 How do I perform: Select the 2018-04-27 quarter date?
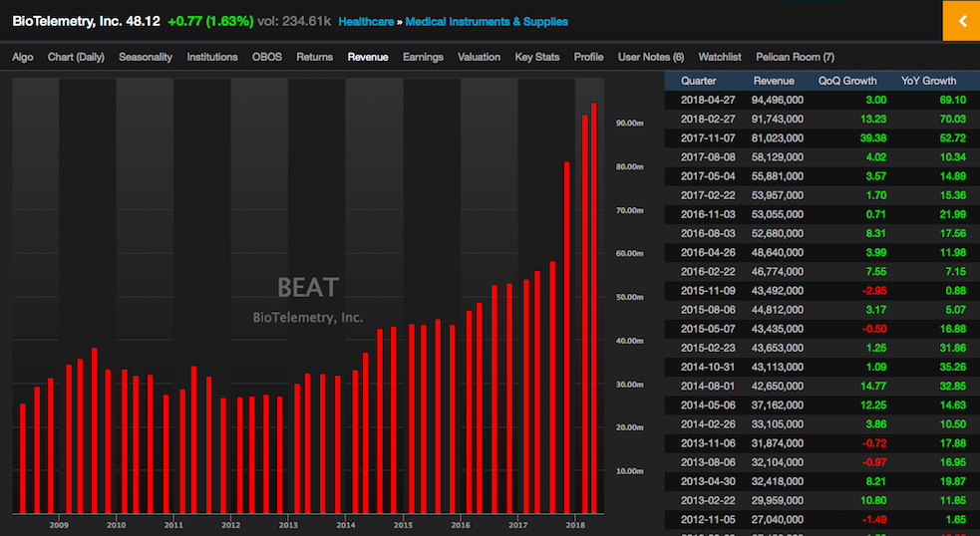pos(708,100)
